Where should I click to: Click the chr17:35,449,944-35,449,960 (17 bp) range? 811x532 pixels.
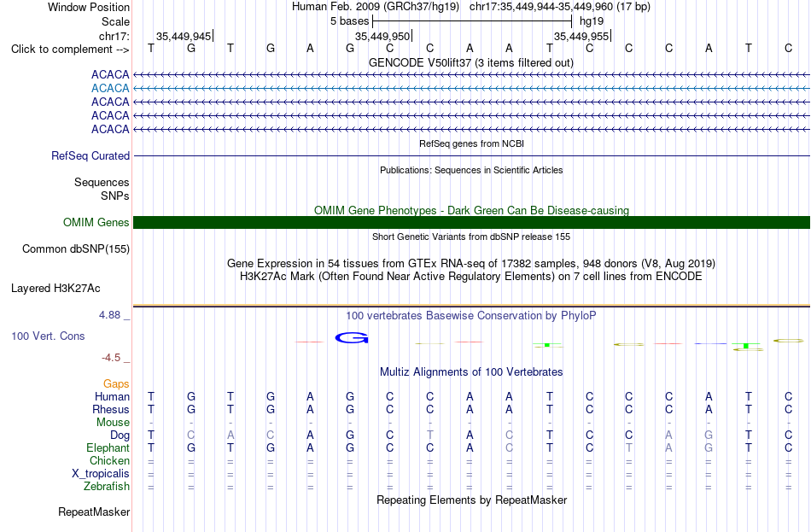tap(560, 7)
